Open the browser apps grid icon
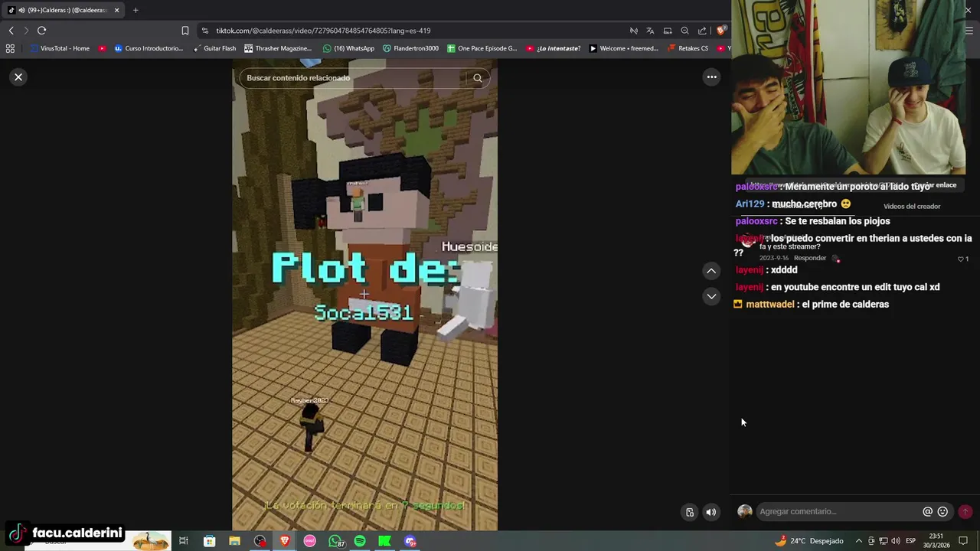The width and height of the screenshot is (980, 551). [10, 48]
